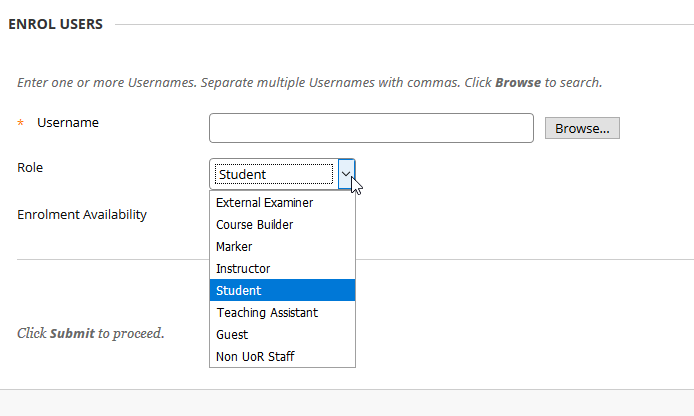Choose Non UoR Staff role
Image resolution: width=694 pixels, height=416 pixels.
[x=282, y=356]
